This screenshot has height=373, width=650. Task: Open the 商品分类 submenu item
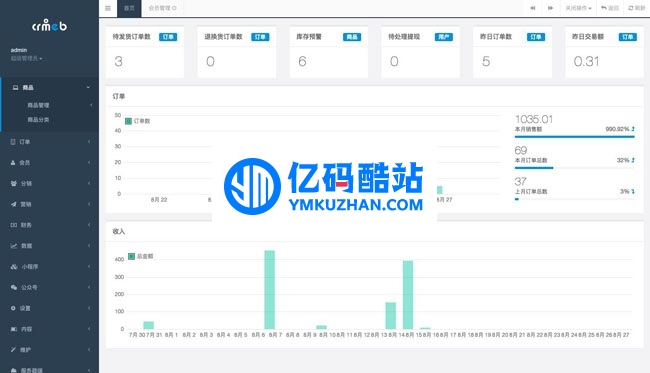coord(38,120)
